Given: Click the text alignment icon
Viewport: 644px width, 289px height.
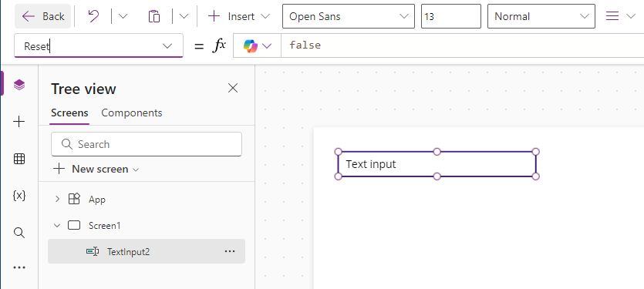Looking at the screenshot, I should coord(612,16).
